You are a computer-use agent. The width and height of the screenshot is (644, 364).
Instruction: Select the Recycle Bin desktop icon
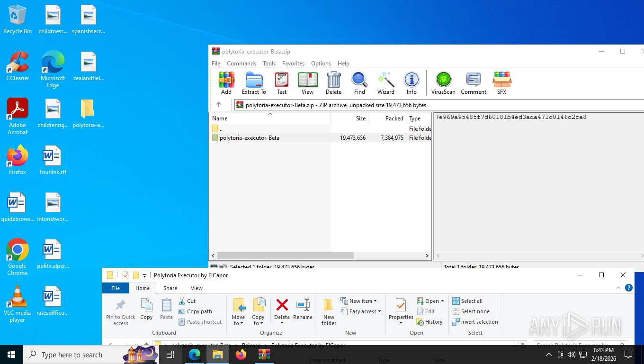18,19
